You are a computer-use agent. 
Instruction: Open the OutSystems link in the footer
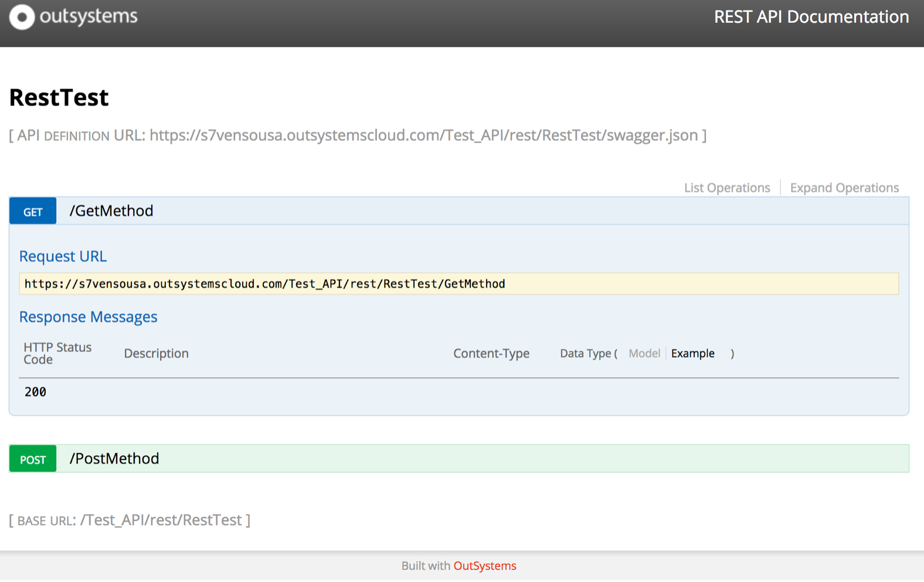(x=485, y=566)
